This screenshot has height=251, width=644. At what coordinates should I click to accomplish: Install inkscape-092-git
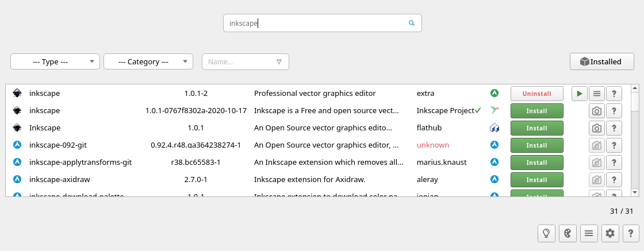point(537,145)
